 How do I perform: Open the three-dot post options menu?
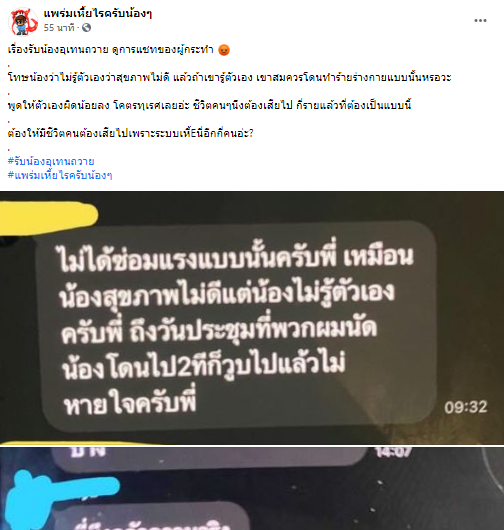480,21
